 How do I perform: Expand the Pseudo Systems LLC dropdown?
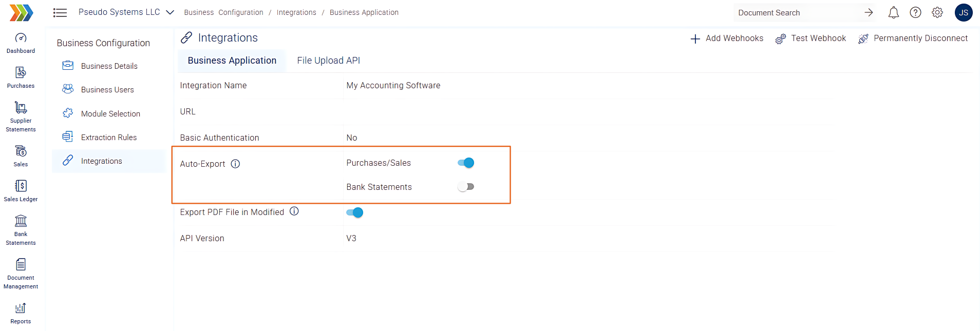[x=170, y=12]
